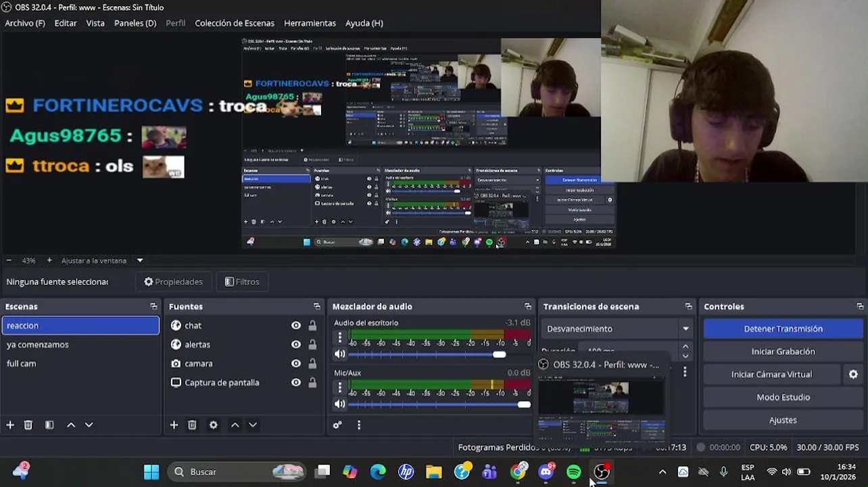Hide the camara source
Screen dimensions: 868x487
(296, 363)
